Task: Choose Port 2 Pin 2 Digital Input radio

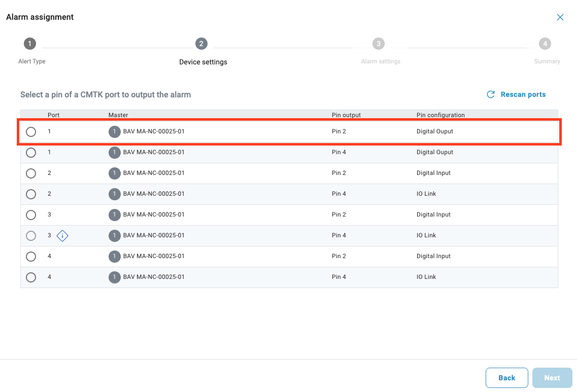Action: [31, 173]
